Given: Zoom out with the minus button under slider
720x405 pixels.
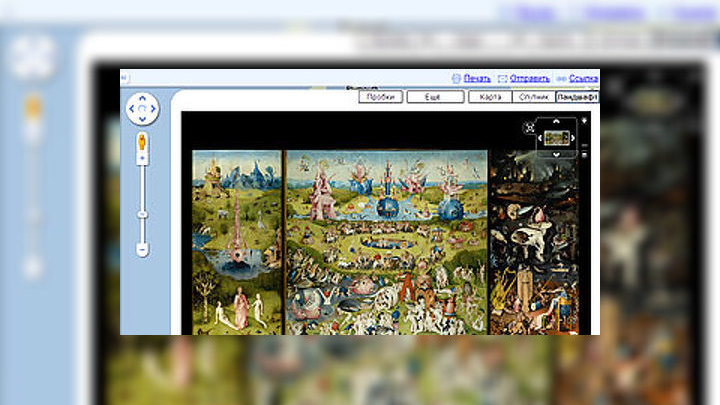Looking at the screenshot, I should pos(142,250).
